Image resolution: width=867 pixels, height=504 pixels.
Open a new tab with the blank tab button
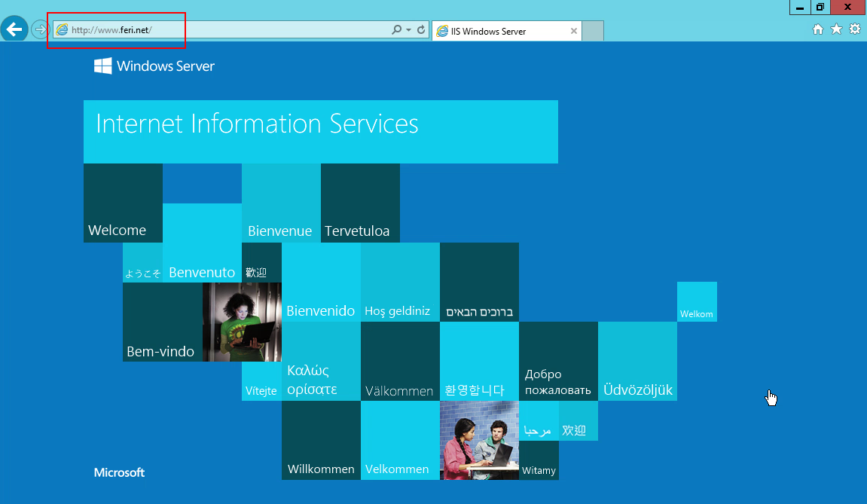(x=593, y=31)
